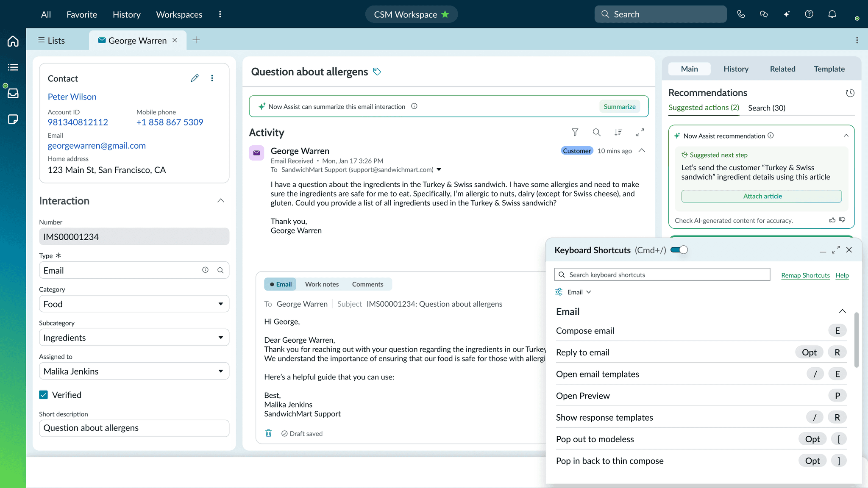Click the Search keyboard shortcuts field
The width and height of the screenshot is (868, 488).
662,274
